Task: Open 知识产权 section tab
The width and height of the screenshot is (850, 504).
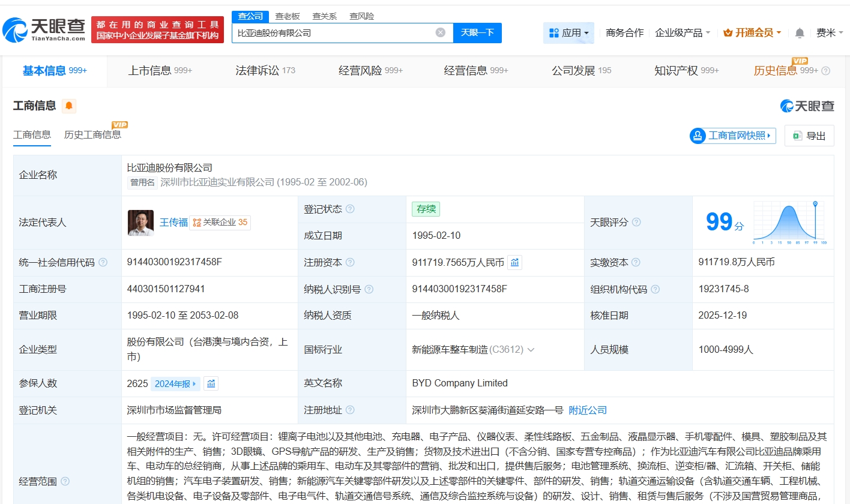Action: (687, 71)
